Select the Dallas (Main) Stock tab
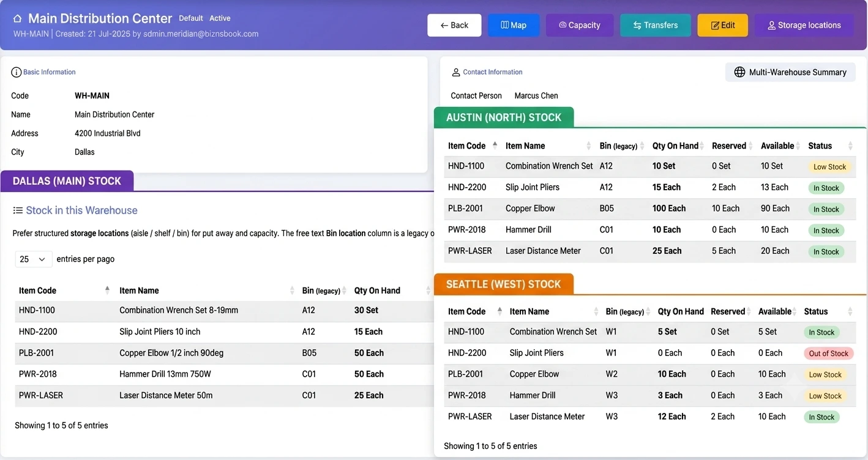 tap(67, 181)
